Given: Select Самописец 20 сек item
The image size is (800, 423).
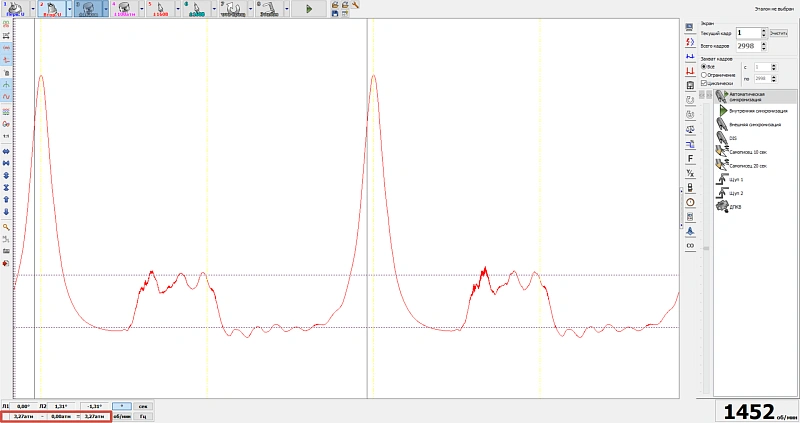Looking at the screenshot, I should pos(755,166).
